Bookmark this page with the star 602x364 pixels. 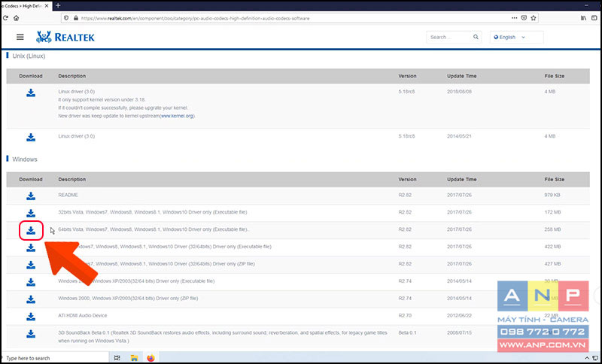click(534, 18)
